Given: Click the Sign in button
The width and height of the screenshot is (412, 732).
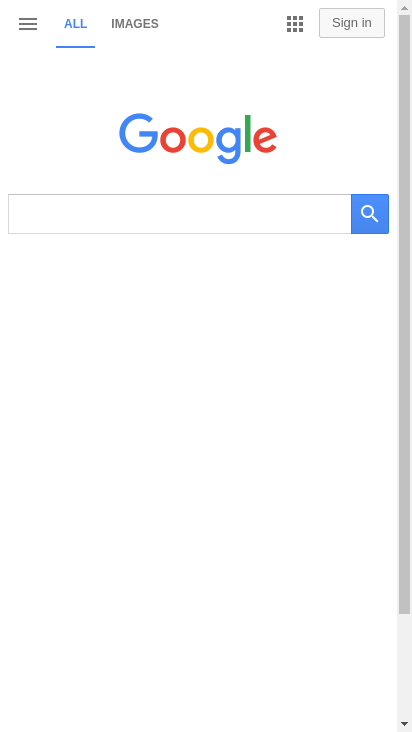Looking at the screenshot, I should pyautogui.click(x=352, y=23).
